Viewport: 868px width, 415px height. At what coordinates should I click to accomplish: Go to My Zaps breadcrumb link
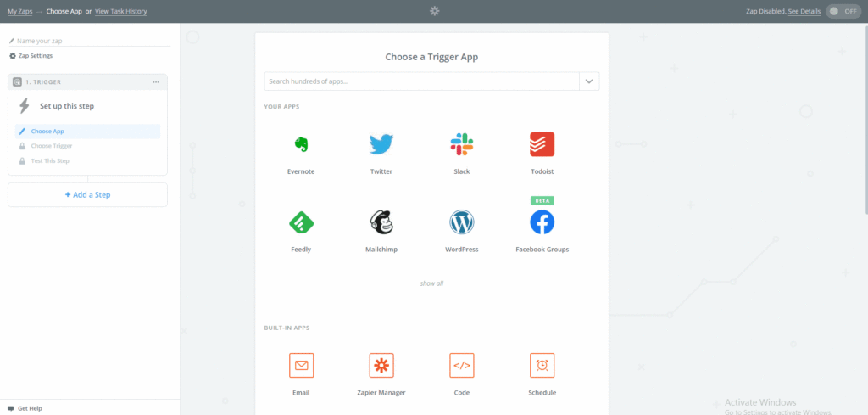click(20, 11)
